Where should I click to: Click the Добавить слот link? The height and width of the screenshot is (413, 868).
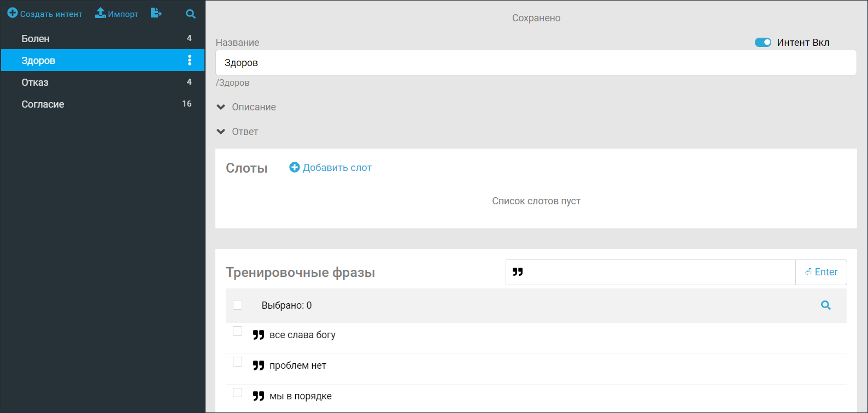[331, 168]
